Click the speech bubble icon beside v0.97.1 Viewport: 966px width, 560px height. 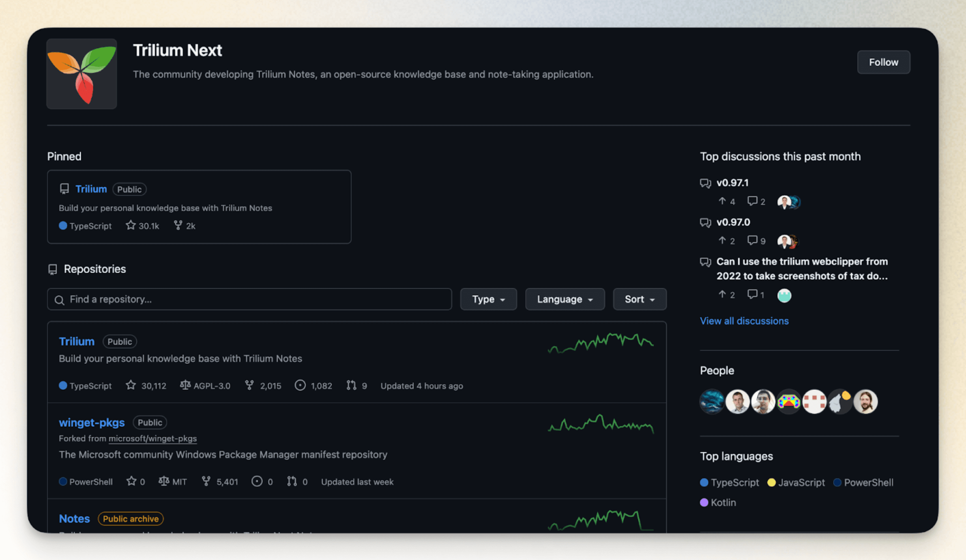click(x=705, y=183)
